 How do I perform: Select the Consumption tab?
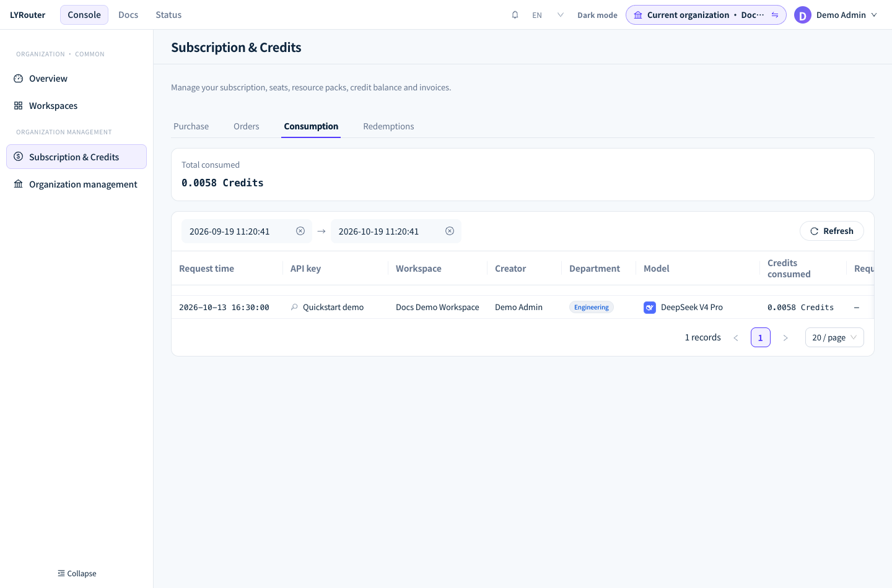click(311, 126)
